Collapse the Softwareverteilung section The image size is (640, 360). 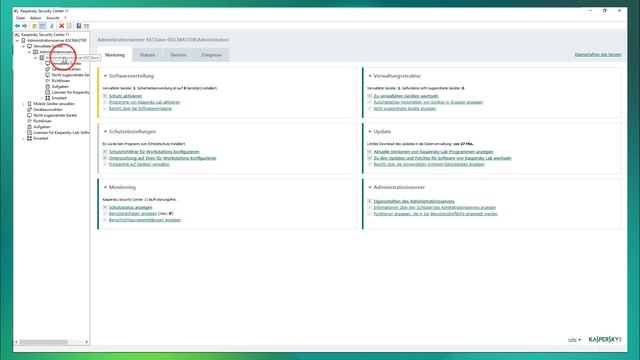tap(105, 76)
